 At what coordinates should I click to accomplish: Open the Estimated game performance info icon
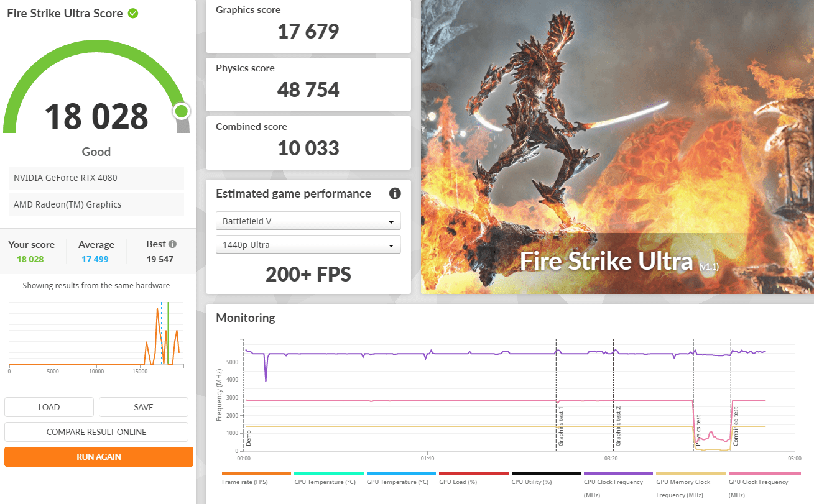pos(395,193)
